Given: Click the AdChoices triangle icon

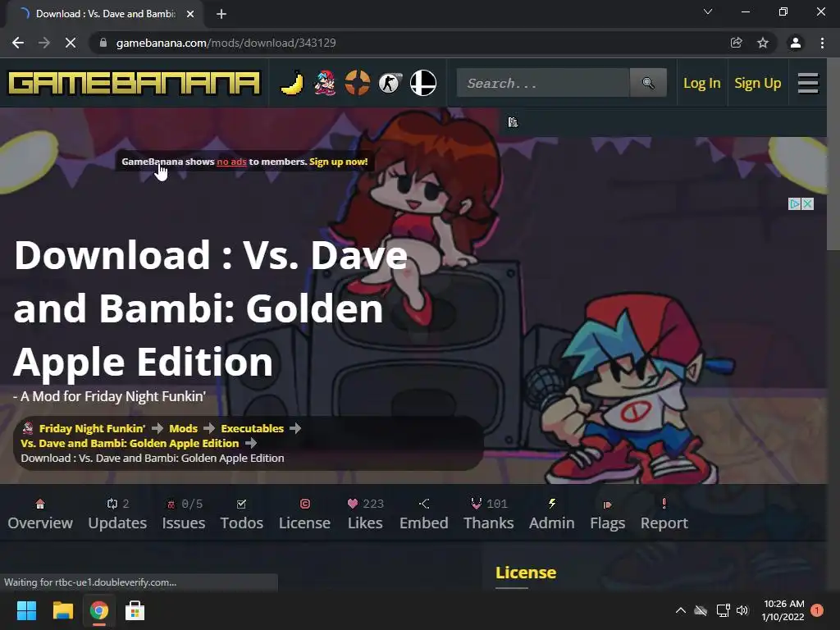Looking at the screenshot, I should coord(795,203).
